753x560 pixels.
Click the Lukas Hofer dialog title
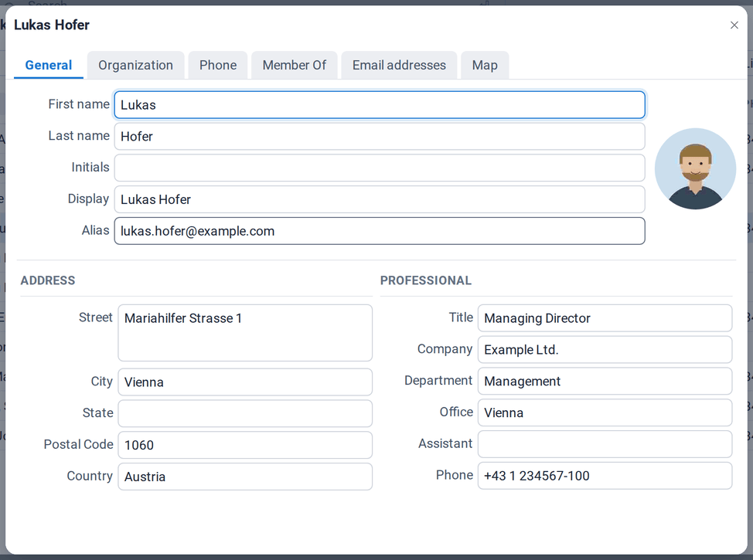click(x=52, y=25)
